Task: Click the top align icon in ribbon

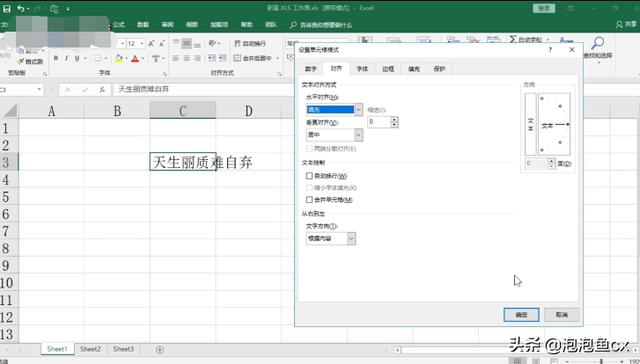Action: pyautogui.click(x=176, y=43)
